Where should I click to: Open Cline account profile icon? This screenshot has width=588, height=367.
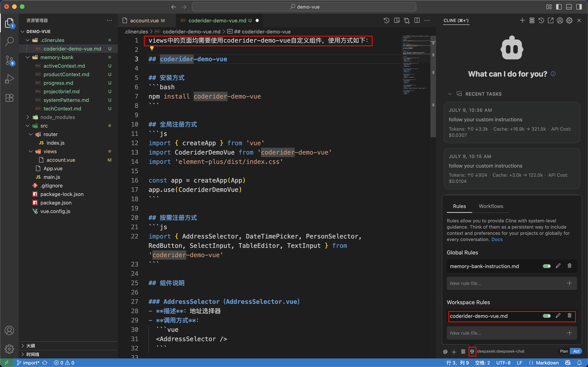pos(560,20)
